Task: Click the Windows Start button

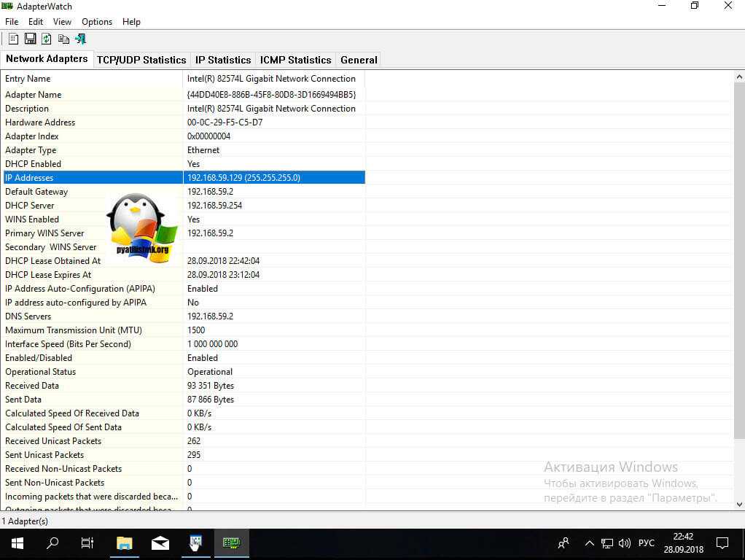Action: coord(17,543)
